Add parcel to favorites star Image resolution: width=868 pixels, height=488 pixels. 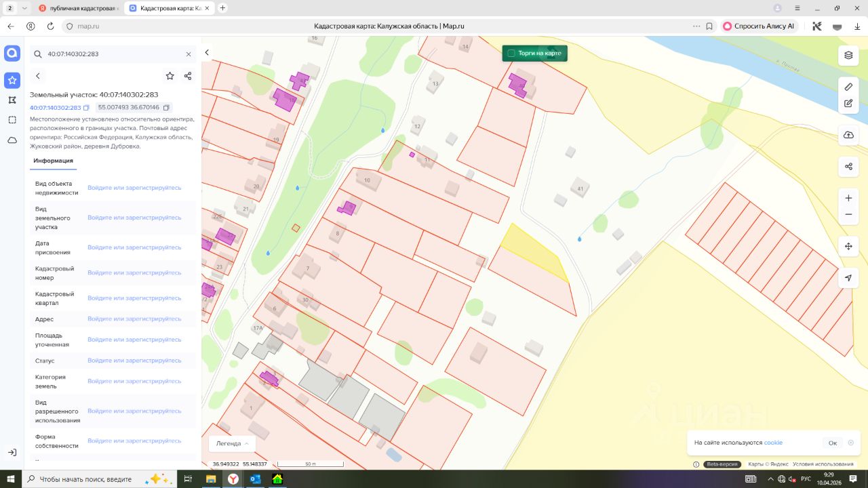tap(170, 76)
